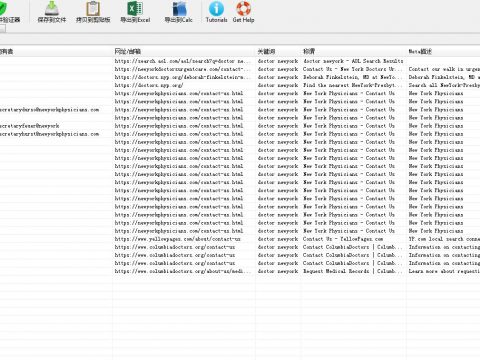Open Get Help lifebuoy icon
Image resolution: width=480 pixels, height=360 pixels.
[243, 12]
